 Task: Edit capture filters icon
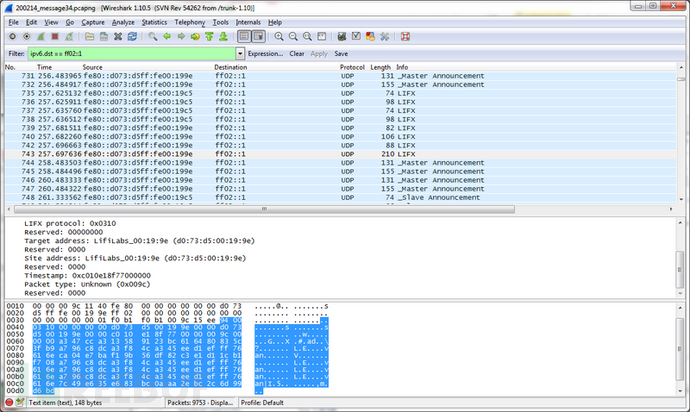pyautogui.click(x=341, y=37)
